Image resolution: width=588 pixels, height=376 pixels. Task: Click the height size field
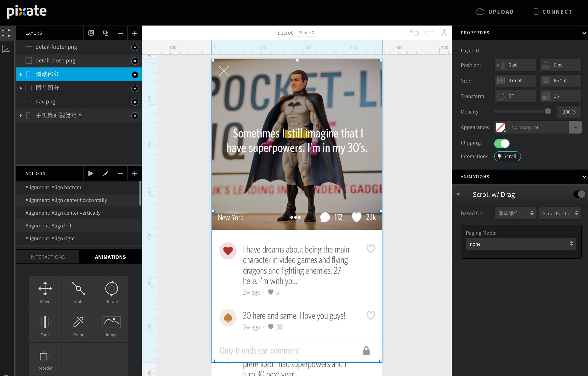pyautogui.click(x=560, y=80)
